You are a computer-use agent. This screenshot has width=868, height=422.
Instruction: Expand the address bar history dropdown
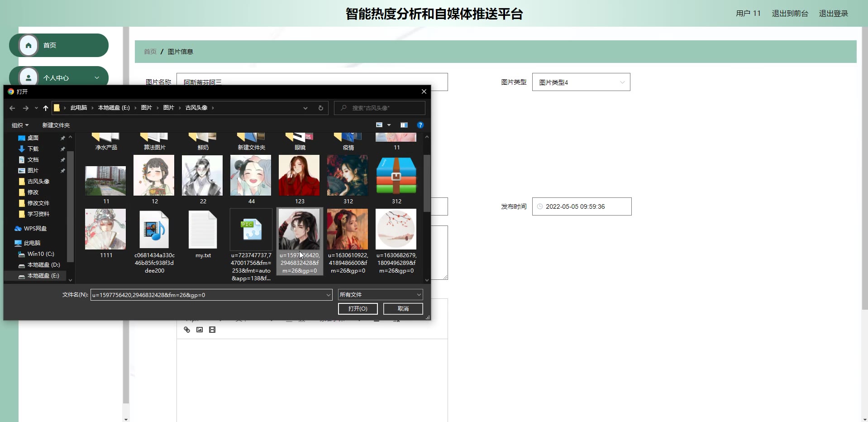305,108
